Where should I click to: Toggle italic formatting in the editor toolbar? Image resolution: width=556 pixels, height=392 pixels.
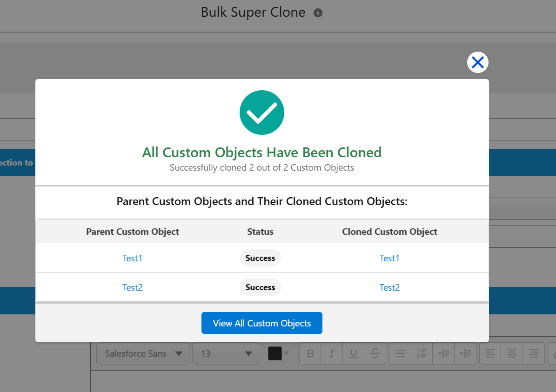[332, 353]
